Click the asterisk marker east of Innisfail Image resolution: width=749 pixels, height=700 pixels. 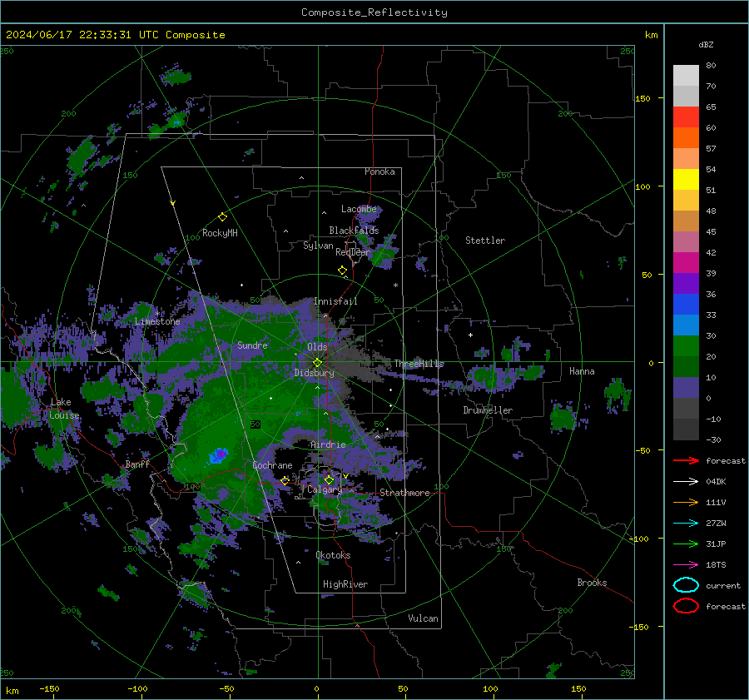tap(395, 285)
